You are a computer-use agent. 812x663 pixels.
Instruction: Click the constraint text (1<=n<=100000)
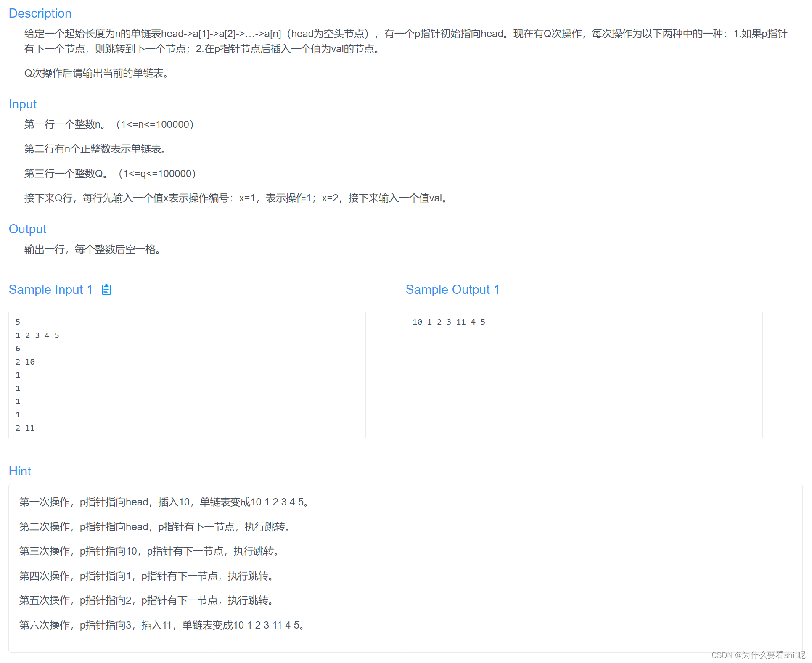click(x=155, y=124)
